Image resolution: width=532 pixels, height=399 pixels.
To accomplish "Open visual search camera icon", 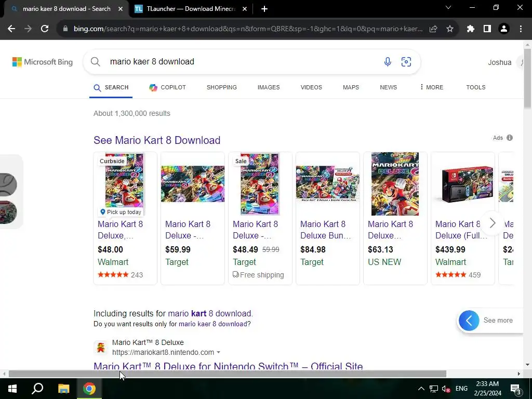I will 406,62.
